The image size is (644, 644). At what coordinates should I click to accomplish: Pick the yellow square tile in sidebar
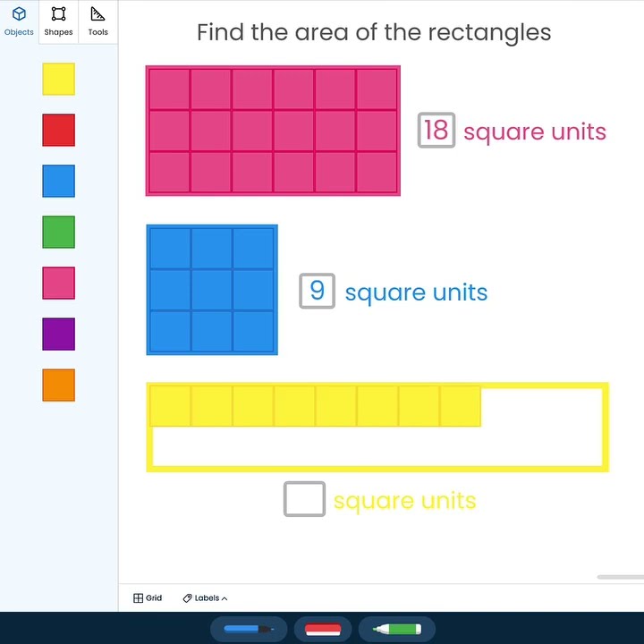tap(59, 79)
